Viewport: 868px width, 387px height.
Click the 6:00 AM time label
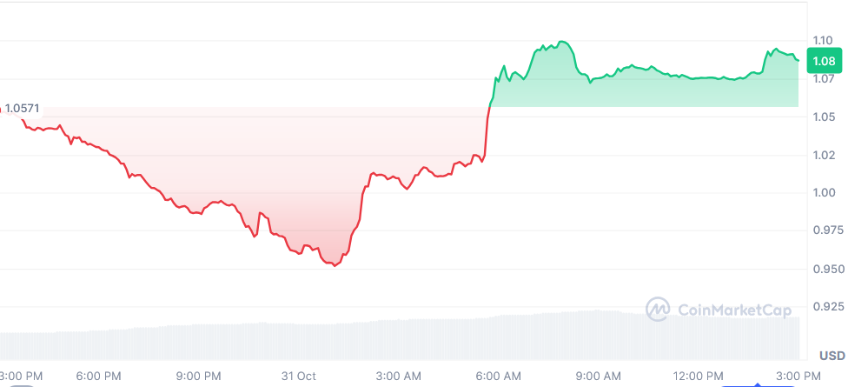pyautogui.click(x=500, y=376)
